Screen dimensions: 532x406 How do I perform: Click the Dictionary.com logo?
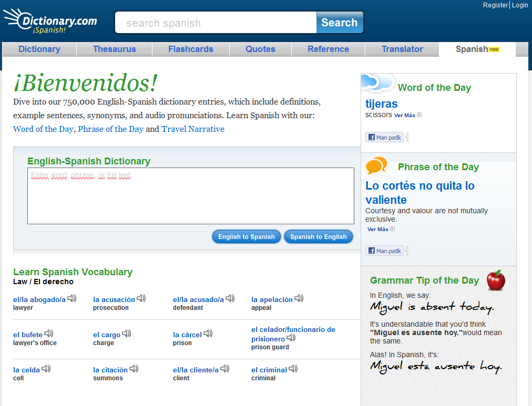(52, 22)
